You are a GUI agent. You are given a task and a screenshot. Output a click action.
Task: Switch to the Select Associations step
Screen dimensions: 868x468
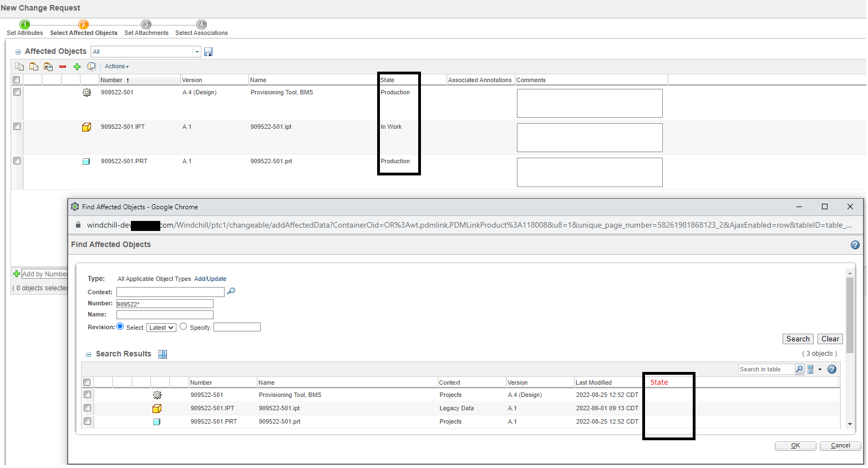point(201,32)
